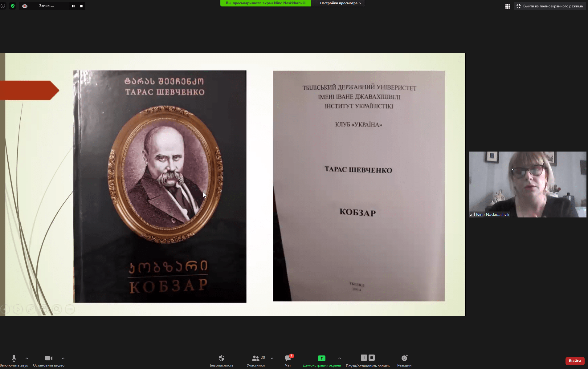Exit full screen mode
Image resolution: width=588 pixels, height=369 pixels.
pos(549,6)
